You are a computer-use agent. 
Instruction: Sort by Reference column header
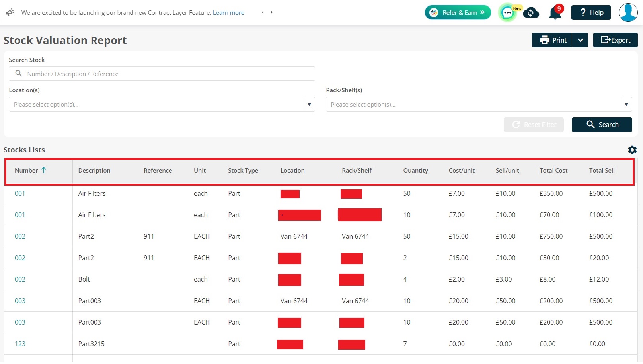point(158,170)
